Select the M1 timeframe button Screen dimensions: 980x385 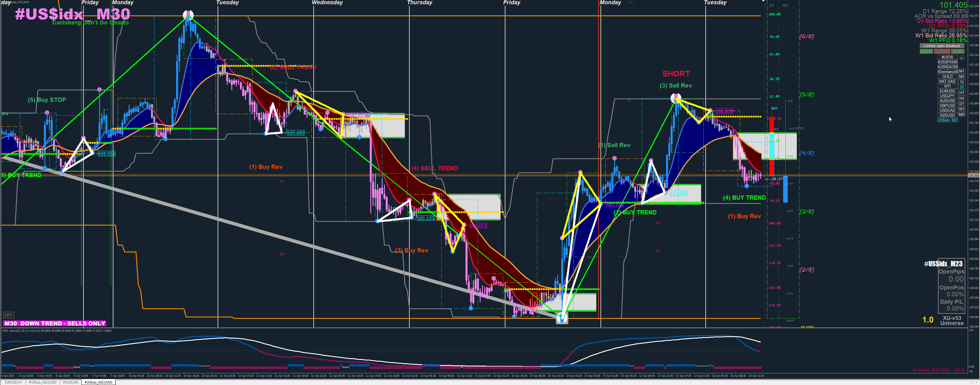point(962,71)
